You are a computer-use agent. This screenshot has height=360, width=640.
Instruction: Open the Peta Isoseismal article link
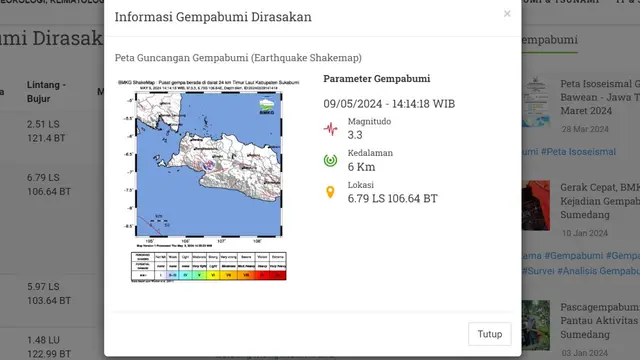tap(600, 97)
